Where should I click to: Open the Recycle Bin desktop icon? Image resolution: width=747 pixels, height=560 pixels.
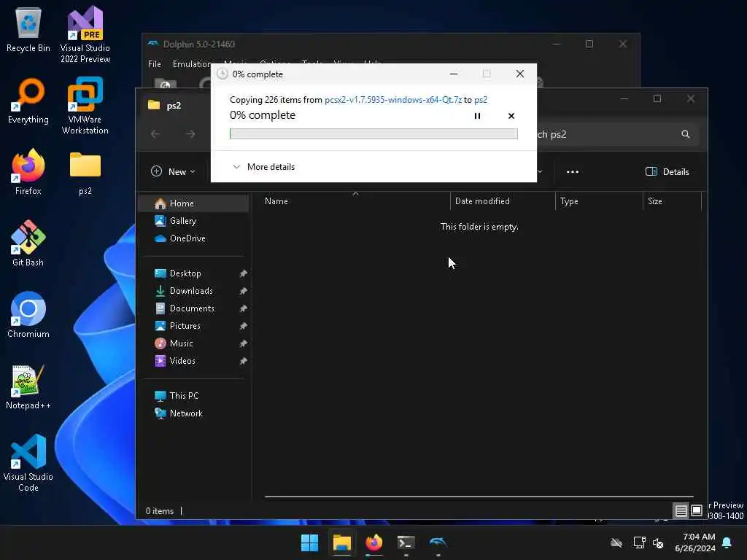(x=28, y=29)
